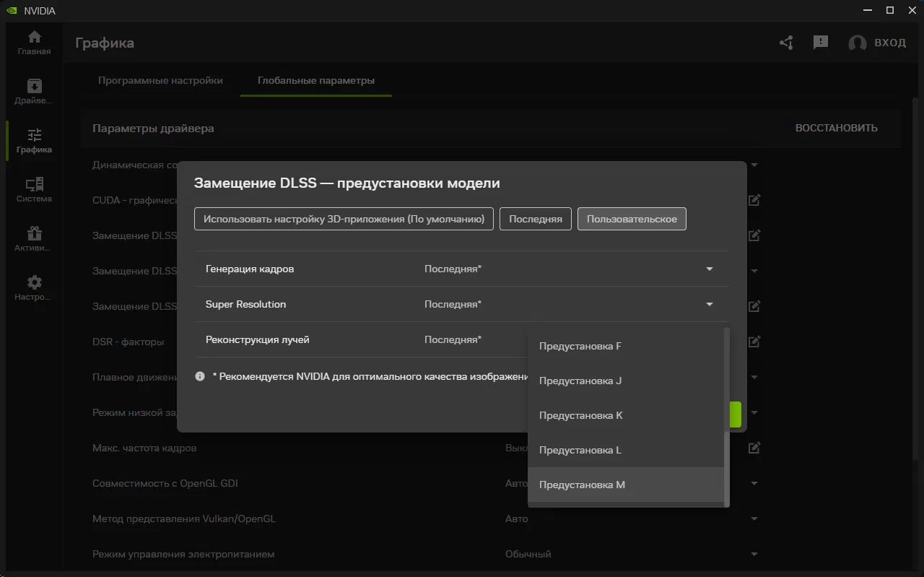
Task: Open the gear Настройки sidebar item
Action: 34,288
